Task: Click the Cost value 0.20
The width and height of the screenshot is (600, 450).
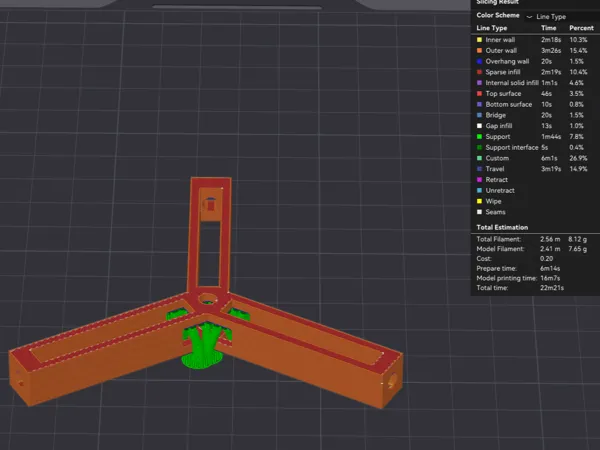Action: pos(546,259)
